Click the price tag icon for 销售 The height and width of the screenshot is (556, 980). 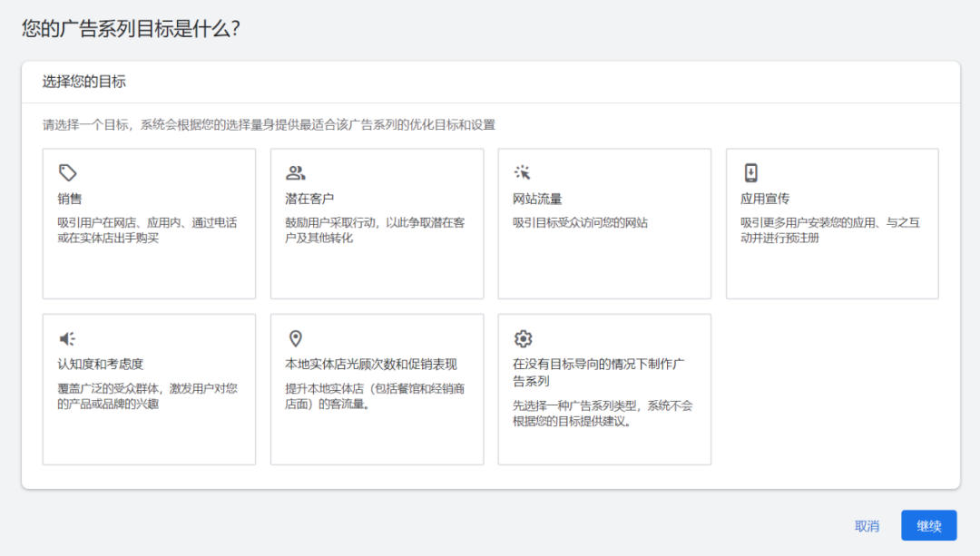(67, 172)
